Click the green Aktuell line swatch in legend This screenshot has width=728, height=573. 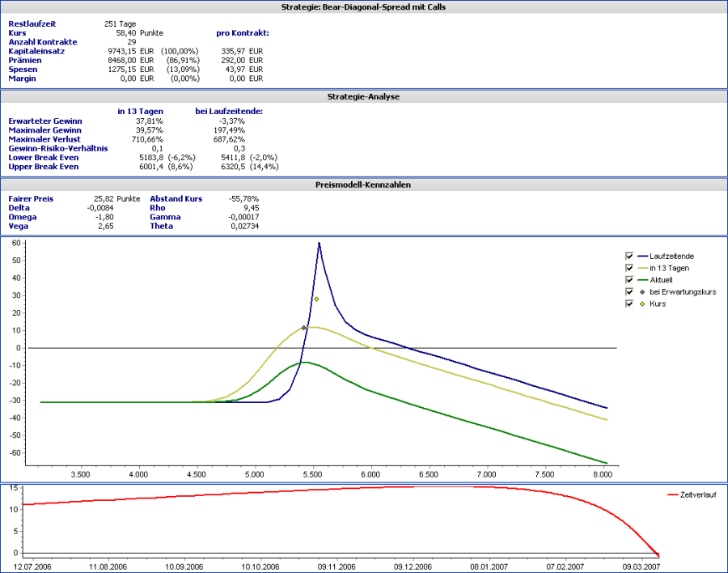point(642,280)
